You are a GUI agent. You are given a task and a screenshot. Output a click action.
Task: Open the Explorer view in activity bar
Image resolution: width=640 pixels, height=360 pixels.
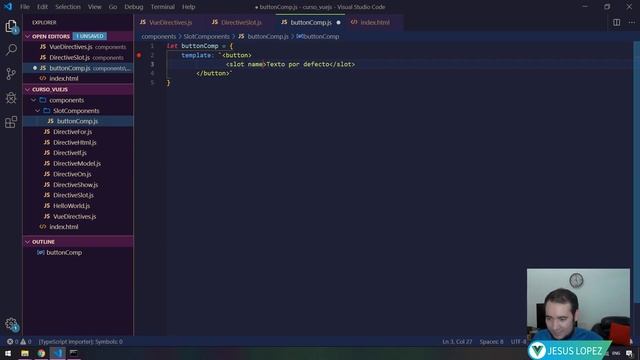click(x=11, y=26)
